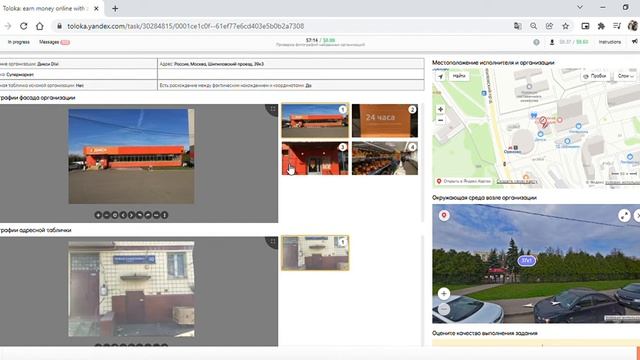Zoom in on the Yandex map
This screenshot has width=640, height=360.
[x=440, y=109]
